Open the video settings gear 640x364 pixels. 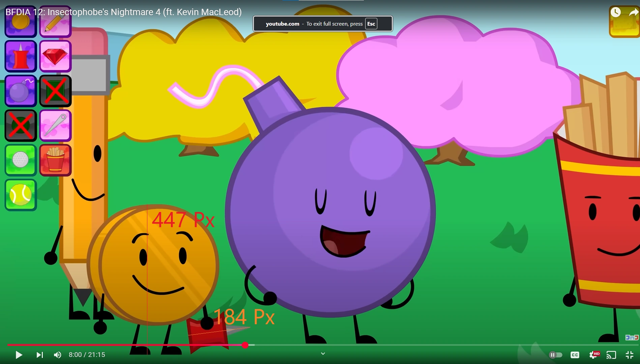[x=594, y=355]
